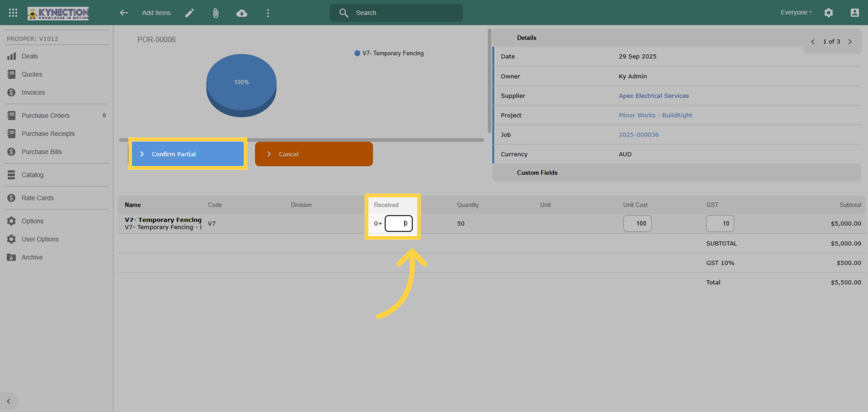Viewport: 868px width, 412px height.
Task: Click the cloud download icon
Action: [x=242, y=13]
